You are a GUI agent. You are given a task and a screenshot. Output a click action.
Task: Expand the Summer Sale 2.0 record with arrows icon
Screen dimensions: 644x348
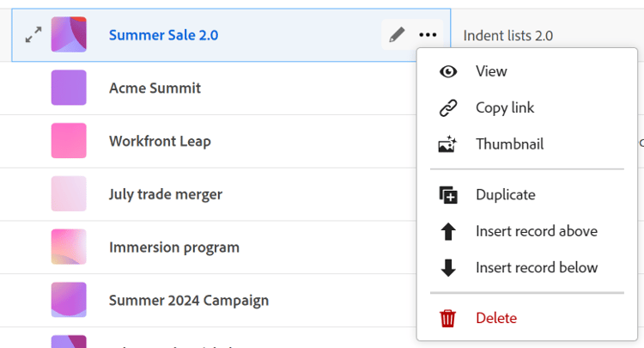click(x=33, y=35)
